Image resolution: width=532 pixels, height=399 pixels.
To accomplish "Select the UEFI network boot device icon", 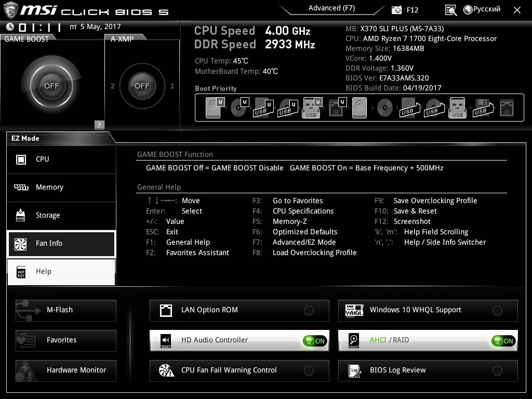I will click(337, 108).
